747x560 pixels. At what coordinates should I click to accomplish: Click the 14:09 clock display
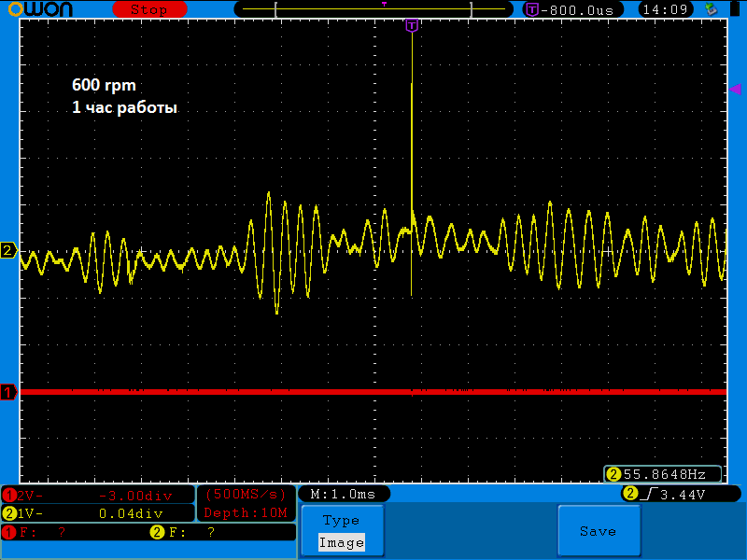[x=666, y=9]
